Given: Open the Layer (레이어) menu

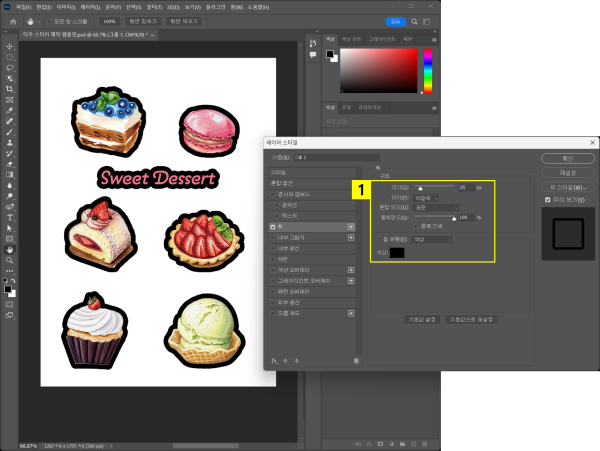Looking at the screenshot, I should coord(90,7).
